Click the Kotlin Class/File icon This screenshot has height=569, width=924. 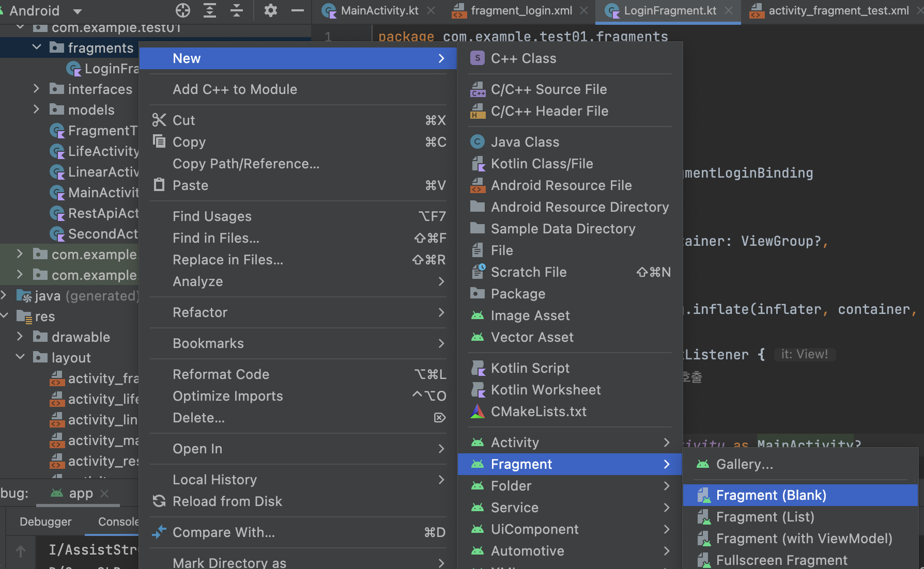[x=478, y=164]
